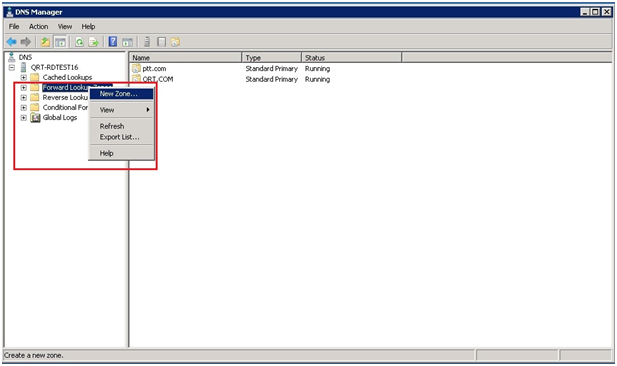The image size is (617, 366).
Task: Click the DNS Manager title bar app icon
Action: pos(10,12)
